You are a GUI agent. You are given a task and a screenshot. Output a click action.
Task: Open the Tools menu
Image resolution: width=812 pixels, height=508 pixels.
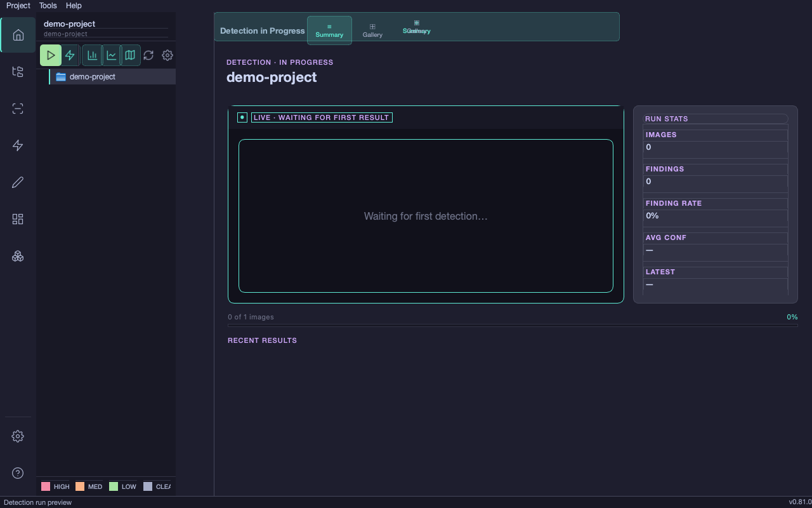[x=48, y=5]
